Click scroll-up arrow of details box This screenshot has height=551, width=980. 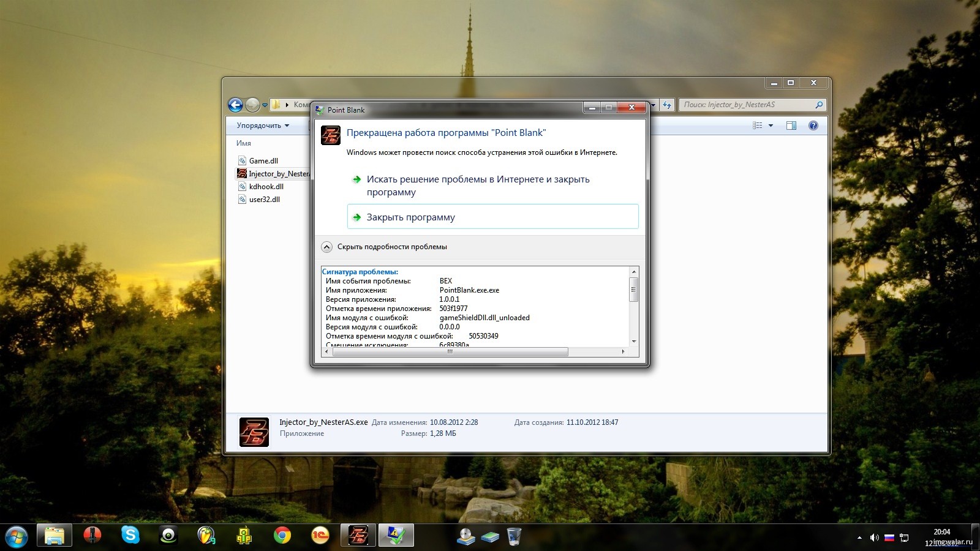point(634,271)
